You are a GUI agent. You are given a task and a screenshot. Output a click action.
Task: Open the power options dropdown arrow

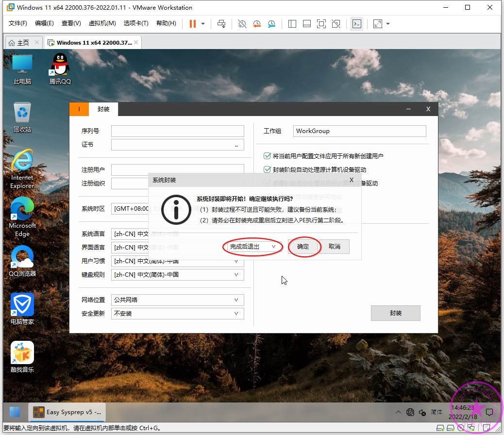pyautogui.click(x=203, y=24)
